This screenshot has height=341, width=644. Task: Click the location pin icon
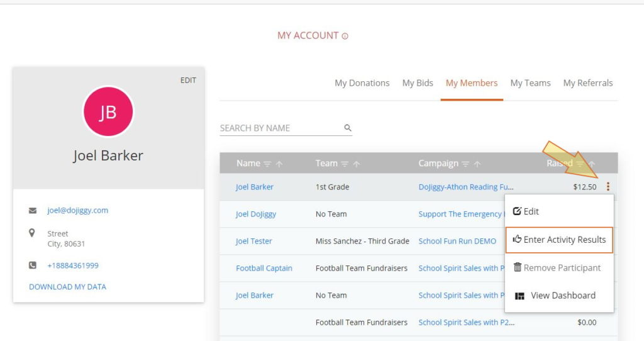(31, 233)
